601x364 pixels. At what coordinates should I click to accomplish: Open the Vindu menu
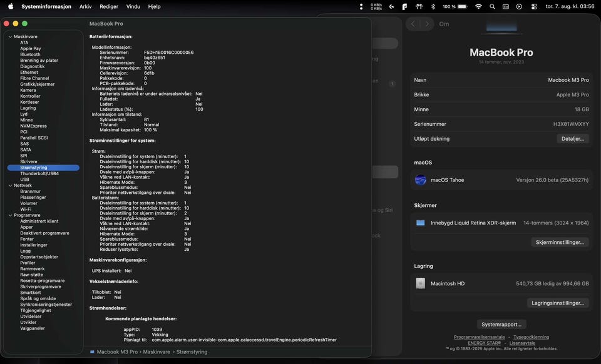tap(133, 6)
